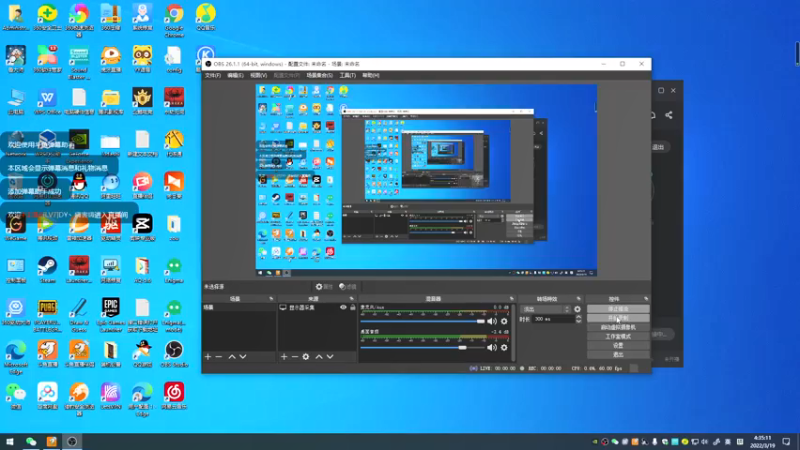Remove the selected scene with the minus icon
Viewport: 800px width, 450px height.
coord(219,357)
